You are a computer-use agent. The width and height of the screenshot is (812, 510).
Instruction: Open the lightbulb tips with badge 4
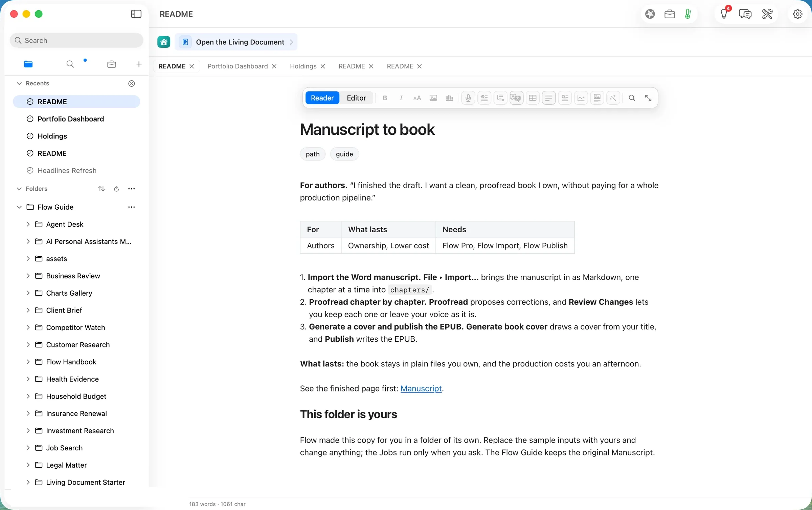click(724, 14)
